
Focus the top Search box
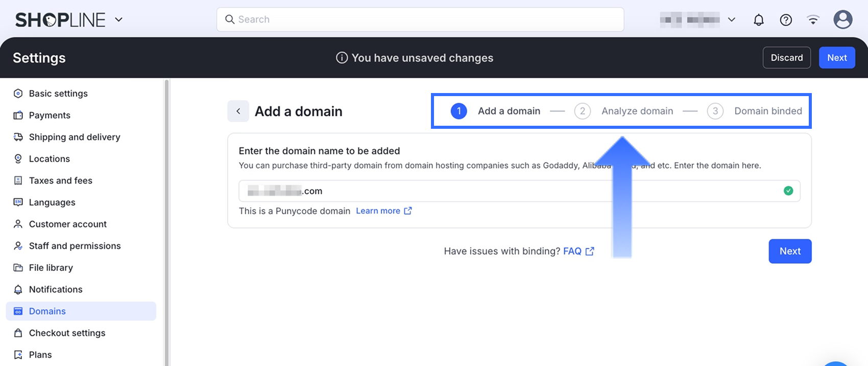pos(420,19)
